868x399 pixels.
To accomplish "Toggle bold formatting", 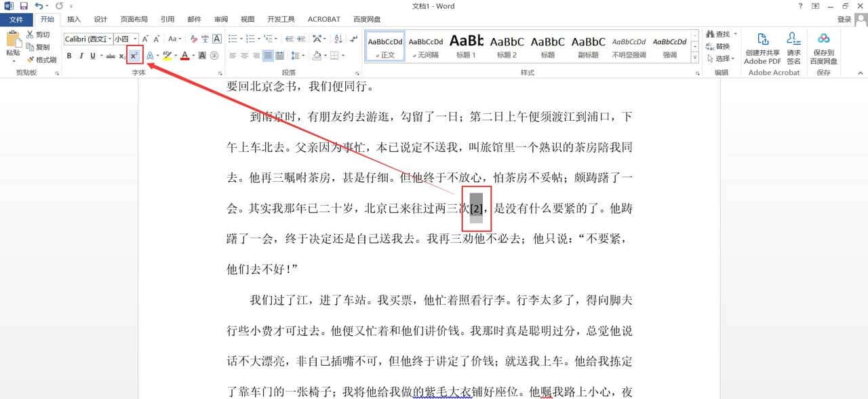I will coord(68,56).
